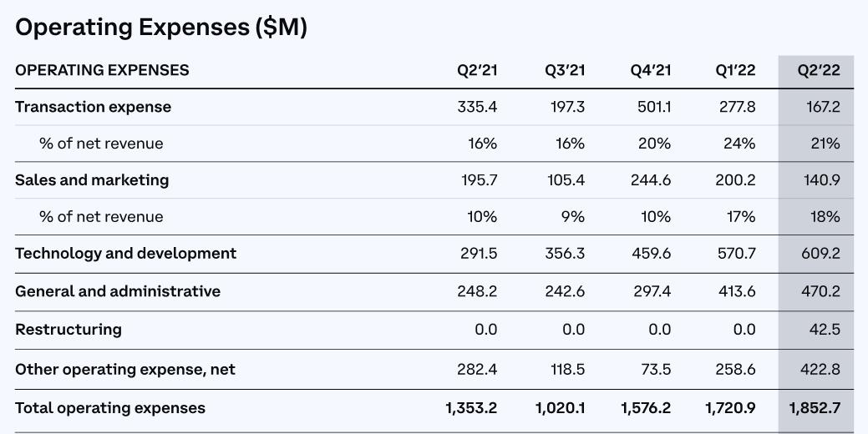Click the Operating Expenses ($M) title
Image resolution: width=868 pixels, height=434 pixels.
coord(161,28)
